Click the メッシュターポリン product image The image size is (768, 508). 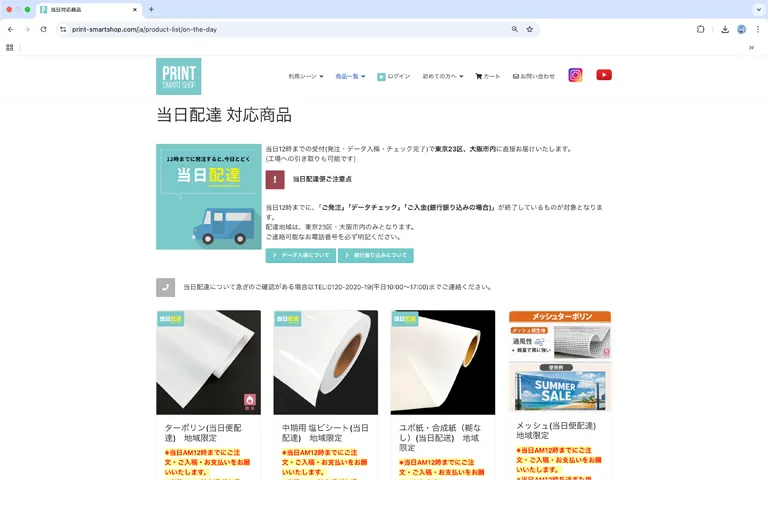pos(560,362)
